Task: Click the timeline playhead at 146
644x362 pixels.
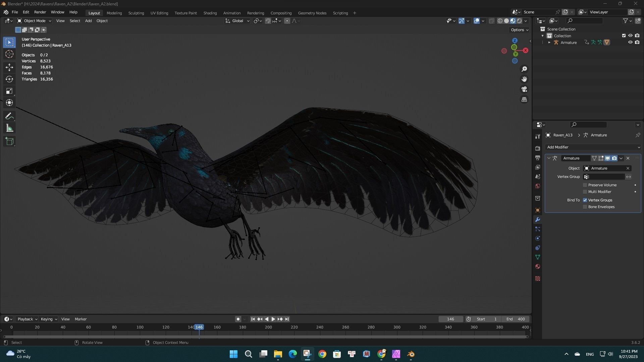Action: (x=199, y=327)
